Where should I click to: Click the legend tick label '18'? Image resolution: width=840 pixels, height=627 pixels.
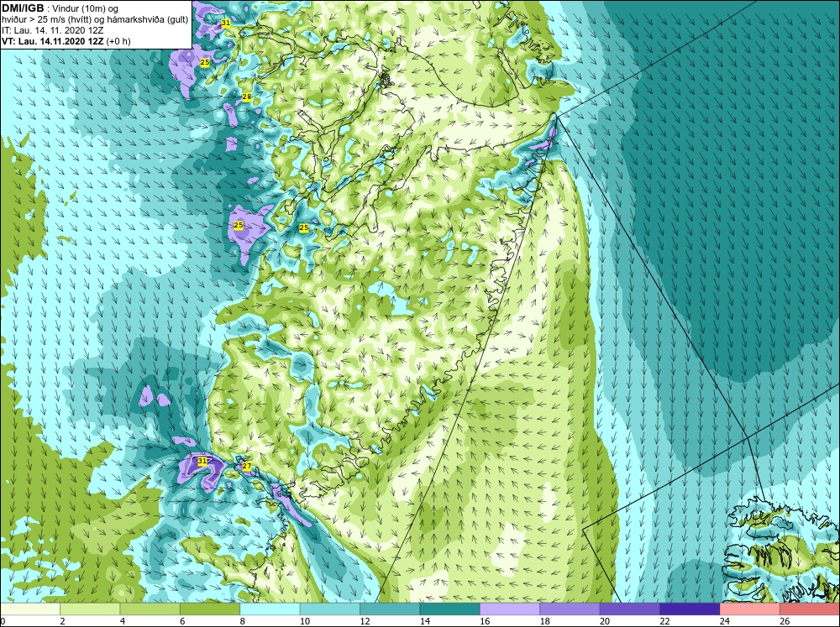pos(544,621)
